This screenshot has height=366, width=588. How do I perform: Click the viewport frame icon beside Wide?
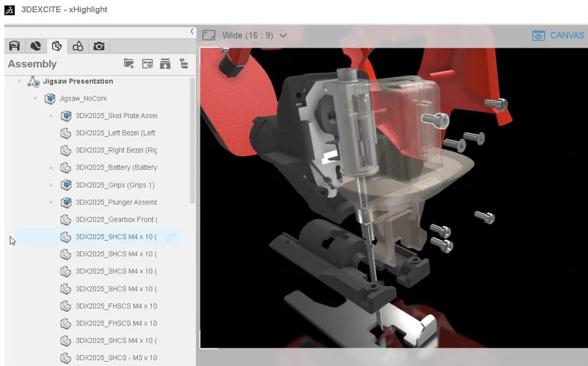(209, 35)
